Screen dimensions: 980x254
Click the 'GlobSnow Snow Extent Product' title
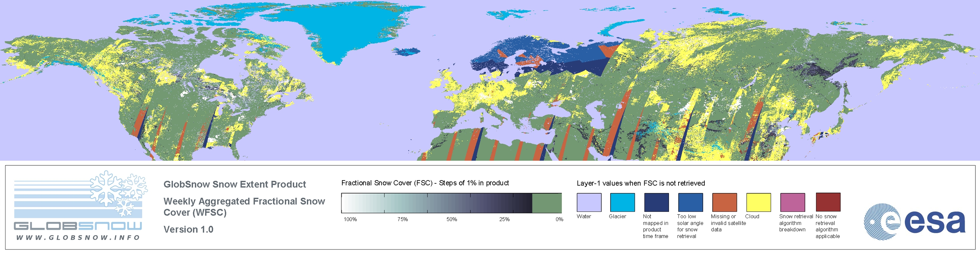(x=235, y=184)
